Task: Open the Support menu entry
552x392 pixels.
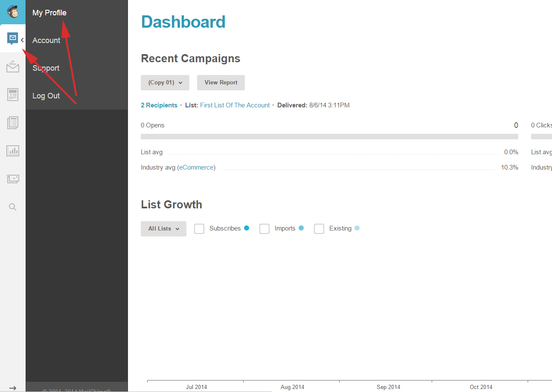Action: (46, 68)
